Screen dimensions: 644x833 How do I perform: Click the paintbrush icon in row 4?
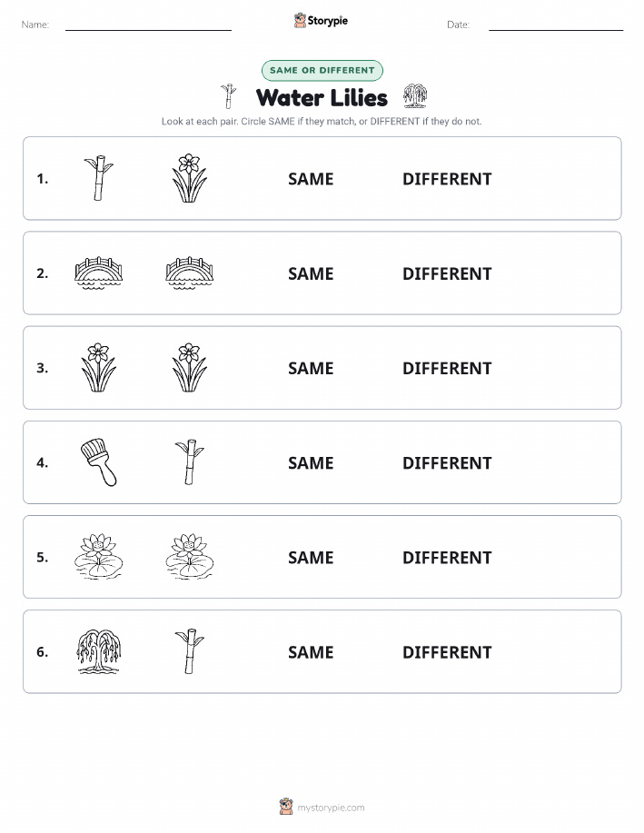pyautogui.click(x=99, y=462)
